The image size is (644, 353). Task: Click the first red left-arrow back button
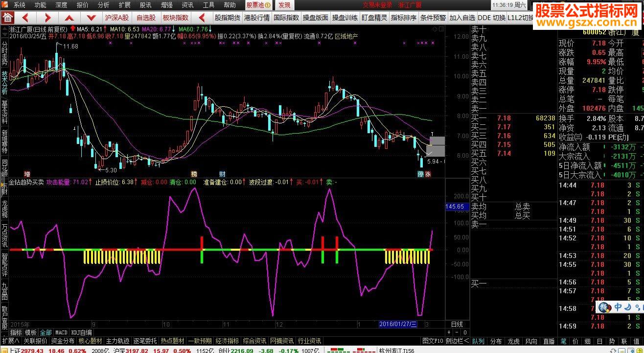point(25,18)
